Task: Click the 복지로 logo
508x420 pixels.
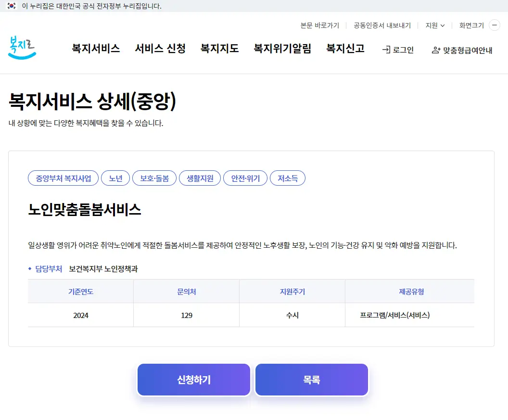Action: pyautogui.click(x=22, y=48)
